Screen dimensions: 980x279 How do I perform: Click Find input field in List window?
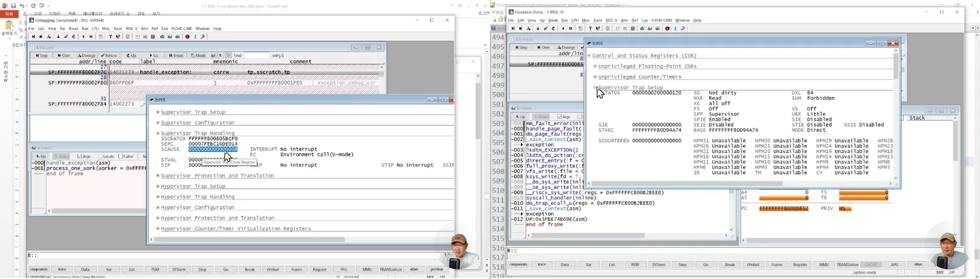[x=257, y=56]
